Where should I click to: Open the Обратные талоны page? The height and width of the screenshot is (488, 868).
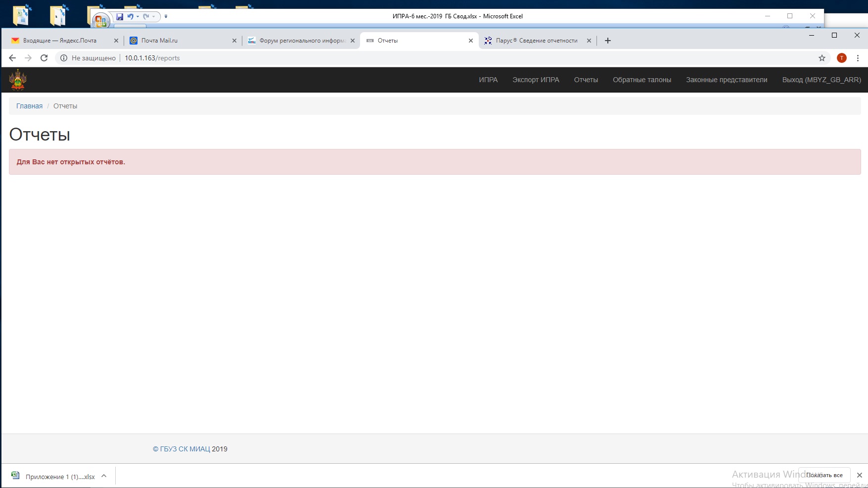[x=641, y=80]
